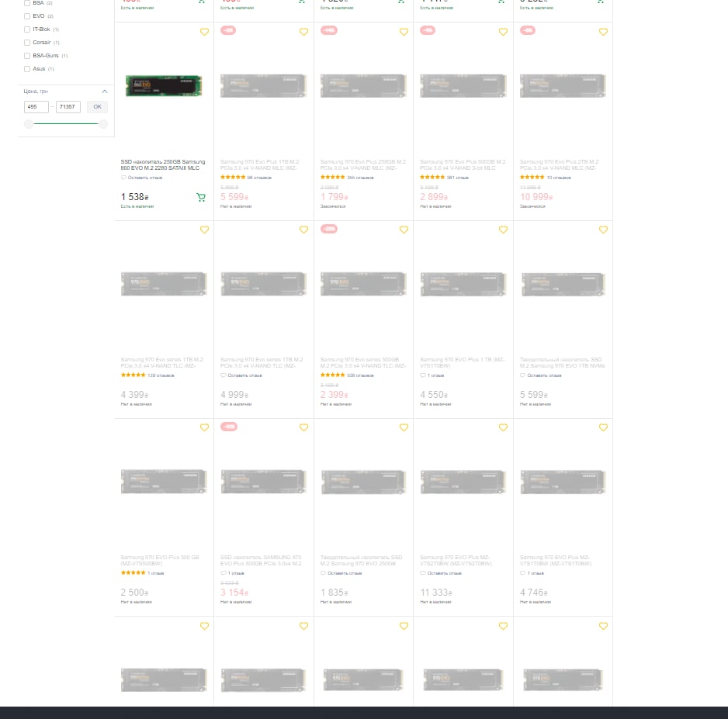728x719 pixels.
Task: Wishlist heart for the 1 799₴ 970 Evo Plus 250GB
Action: [404, 32]
